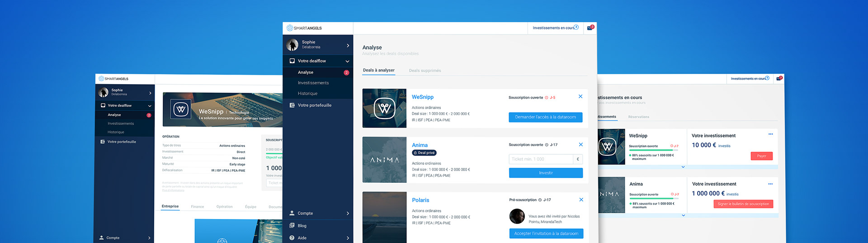Expand Sophie profile chevron in left window
868x243 pixels.
[x=150, y=93]
